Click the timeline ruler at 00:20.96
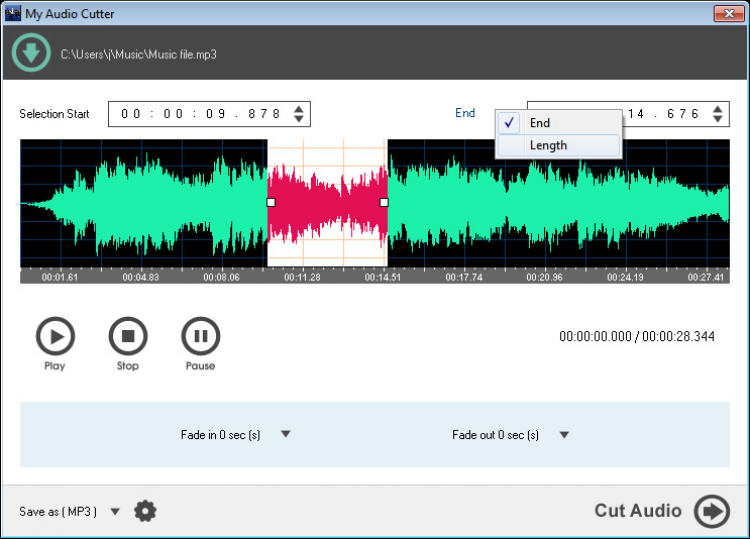 point(545,277)
